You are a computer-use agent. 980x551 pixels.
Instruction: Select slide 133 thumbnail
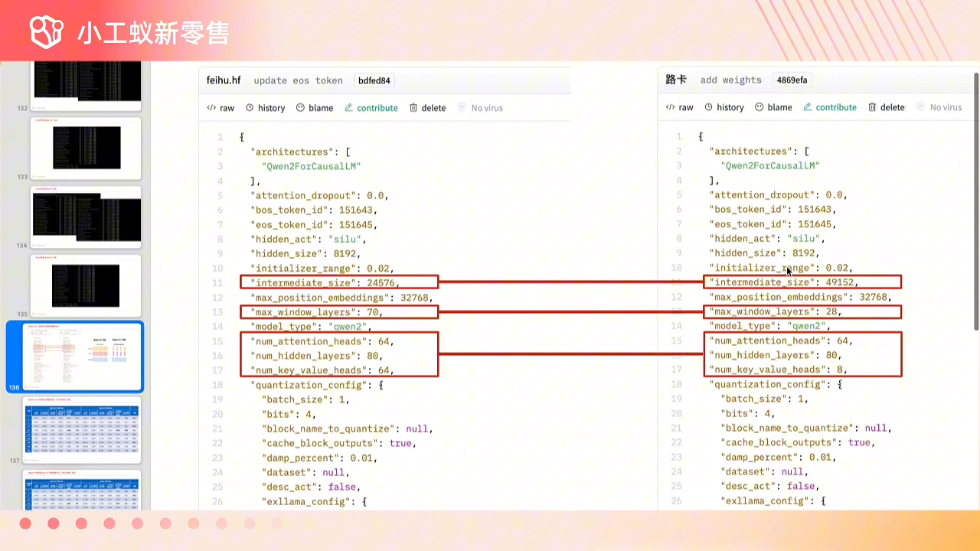tap(86, 148)
